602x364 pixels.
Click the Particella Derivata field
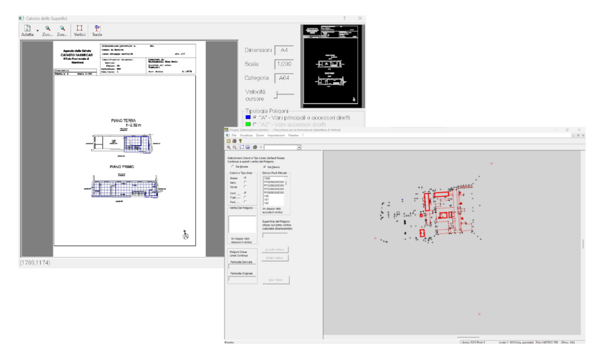[242, 267]
